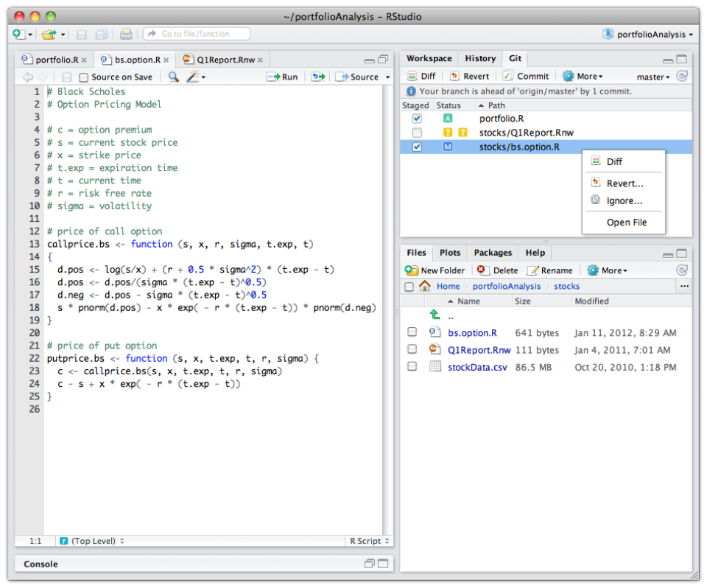This screenshot has height=588, width=707.
Task: Open the Diff viewer in the Git pane
Action: 421,76
